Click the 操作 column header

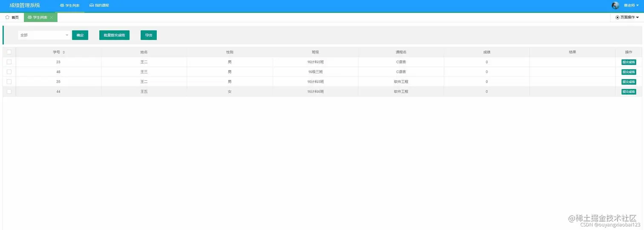point(629,52)
